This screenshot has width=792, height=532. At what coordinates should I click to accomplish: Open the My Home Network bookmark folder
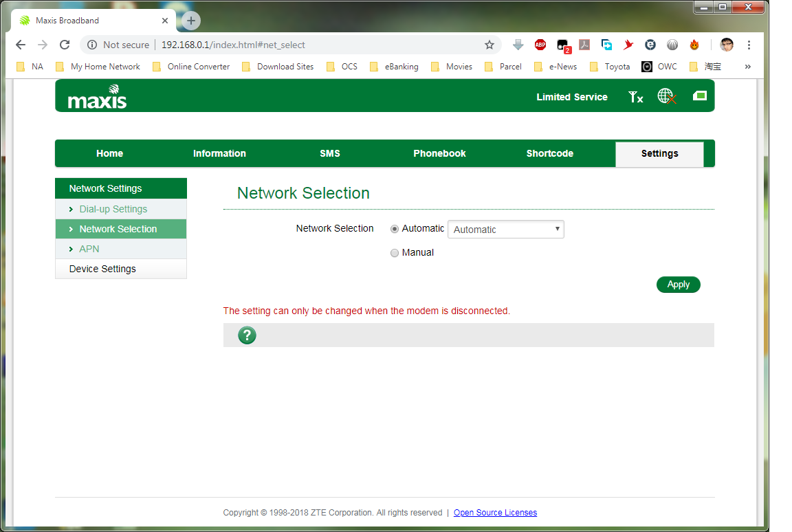tap(98, 67)
